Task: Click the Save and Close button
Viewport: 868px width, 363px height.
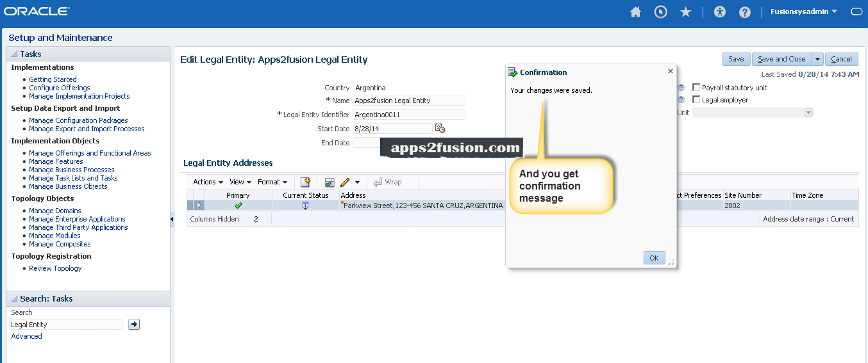Action: coord(781,59)
